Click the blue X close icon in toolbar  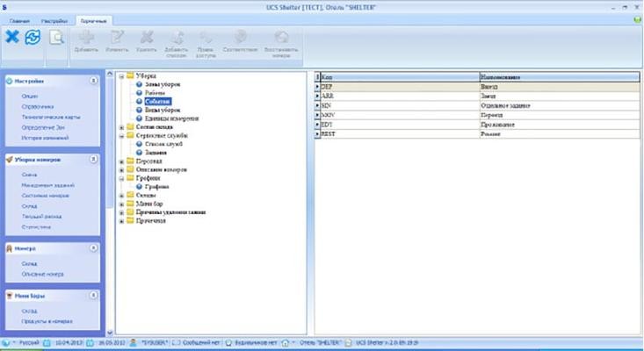12,37
